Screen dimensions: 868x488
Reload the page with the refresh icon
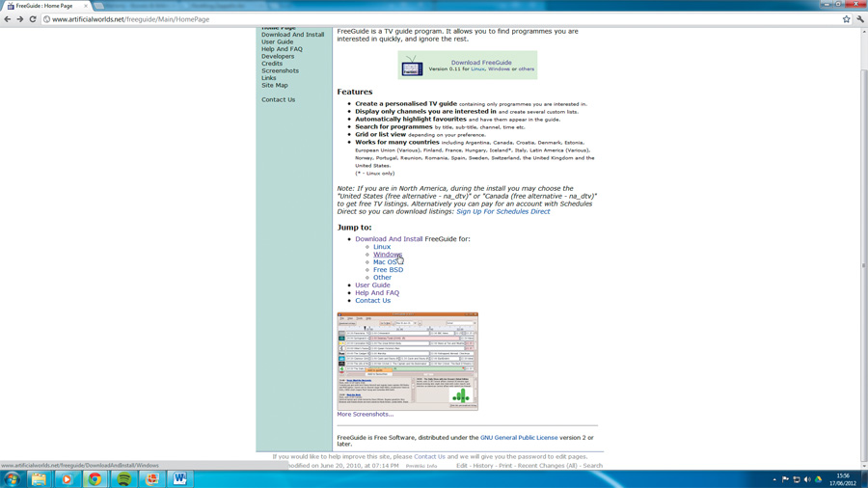[x=33, y=19]
